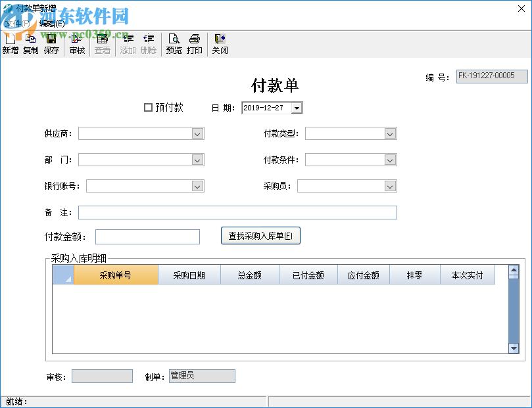Screen dimensions: 532x408
Task: Open the 供应商 supplier dropdown
Action: (198, 133)
